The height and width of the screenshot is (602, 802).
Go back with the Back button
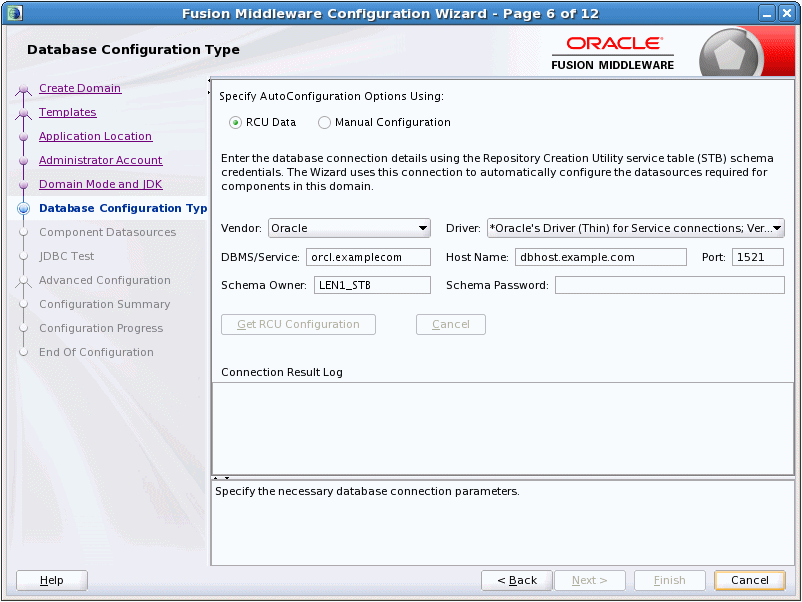click(517, 580)
